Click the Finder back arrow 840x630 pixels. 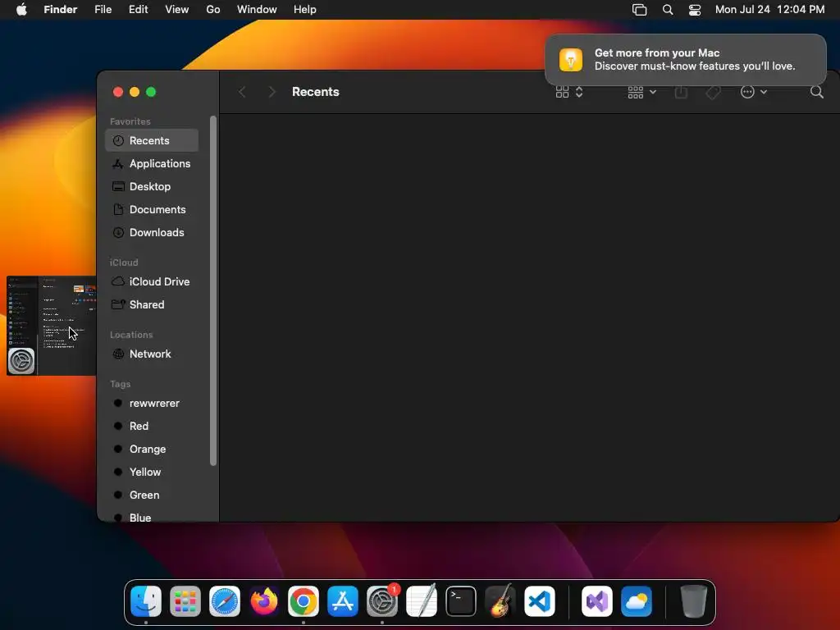point(242,92)
